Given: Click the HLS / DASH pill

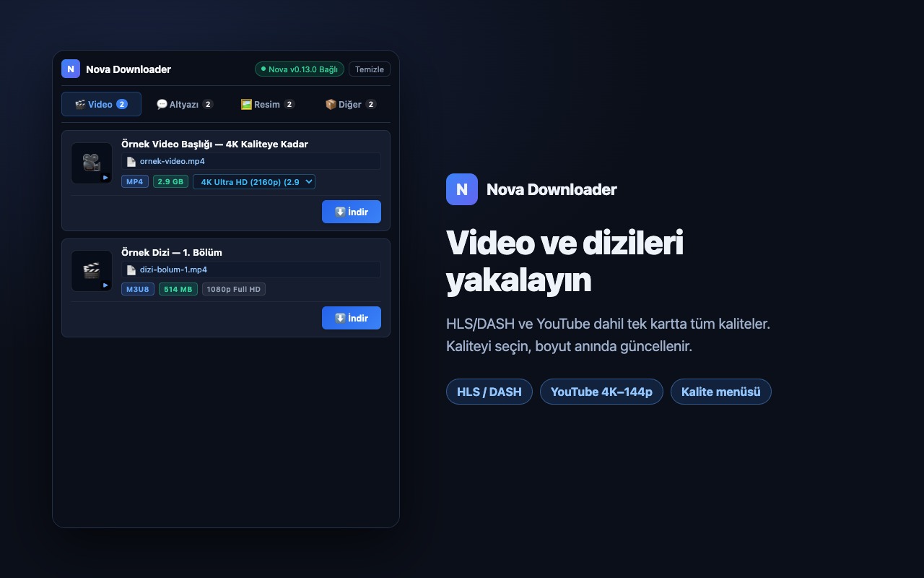Looking at the screenshot, I should tap(489, 392).
